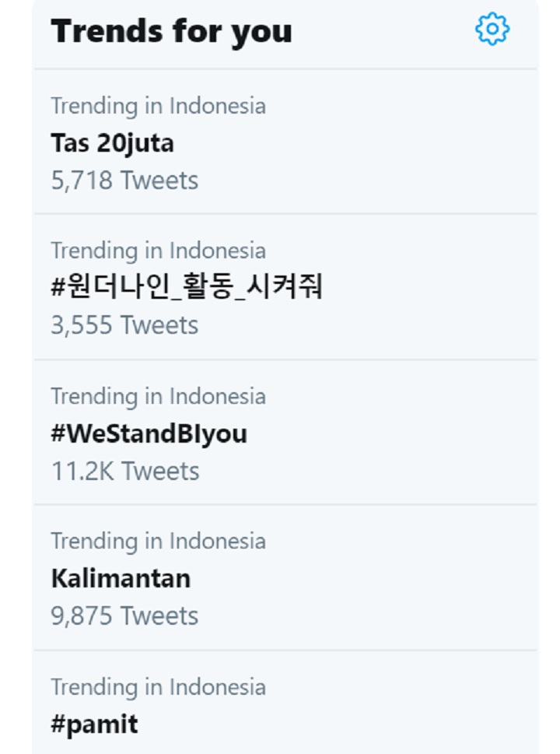This screenshot has height=754, width=560.
Task: Open the Korean hashtag #원더나인_활동_시켜줘 trend
Action: pyautogui.click(x=187, y=286)
